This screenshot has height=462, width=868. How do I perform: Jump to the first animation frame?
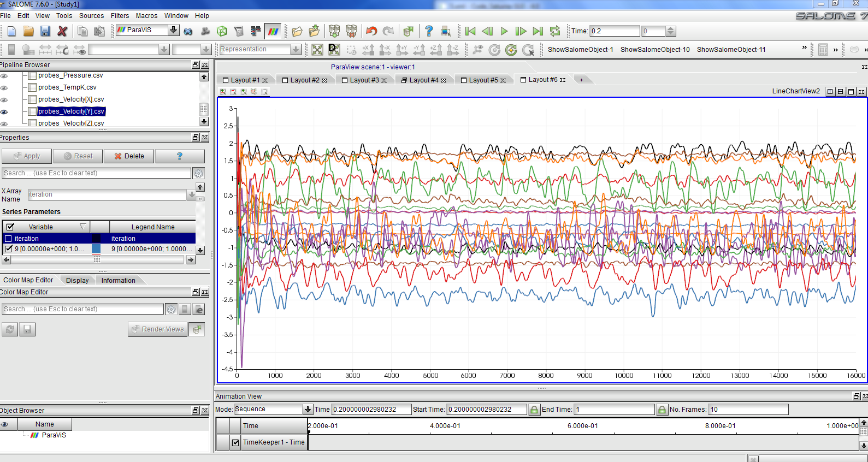[x=470, y=31]
